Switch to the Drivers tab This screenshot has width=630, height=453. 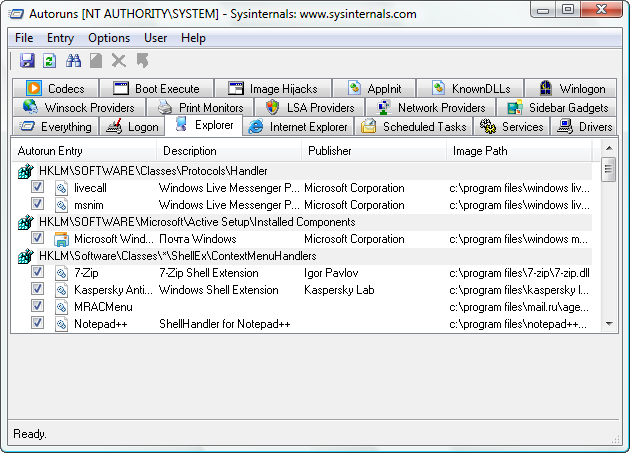tap(584, 126)
